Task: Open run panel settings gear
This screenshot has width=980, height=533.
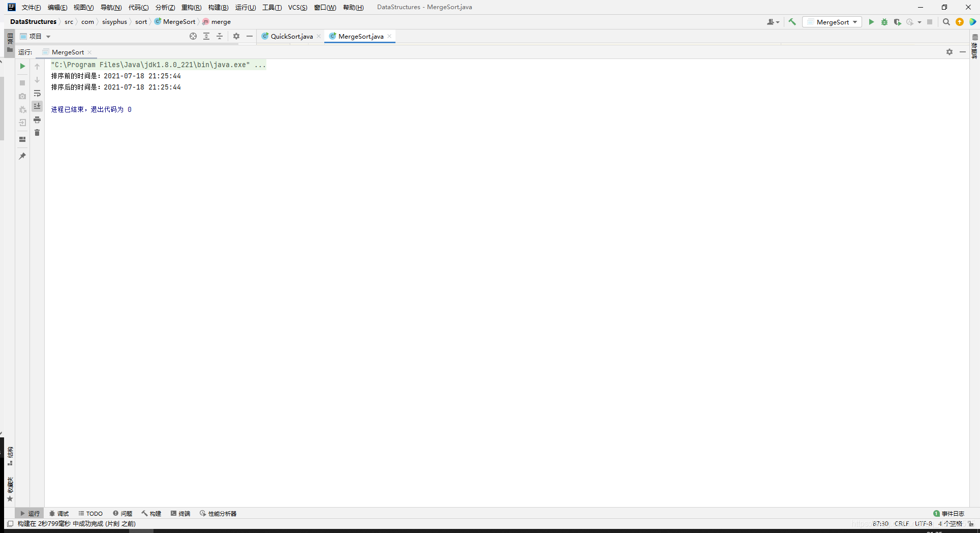Action: point(950,52)
